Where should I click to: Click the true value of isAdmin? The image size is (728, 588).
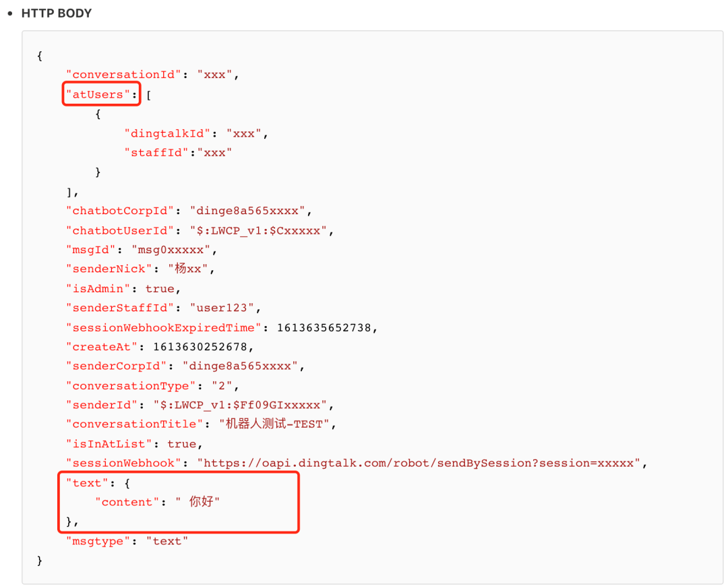tap(160, 289)
